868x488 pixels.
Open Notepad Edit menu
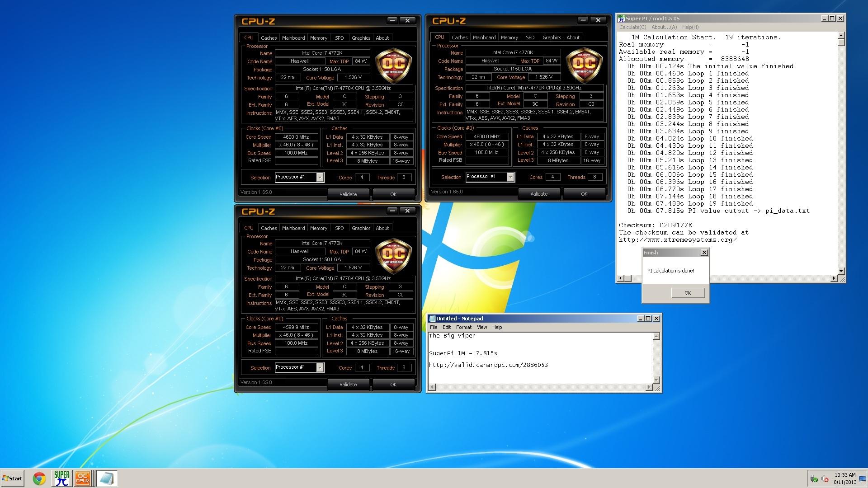pyautogui.click(x=447, y=327)
